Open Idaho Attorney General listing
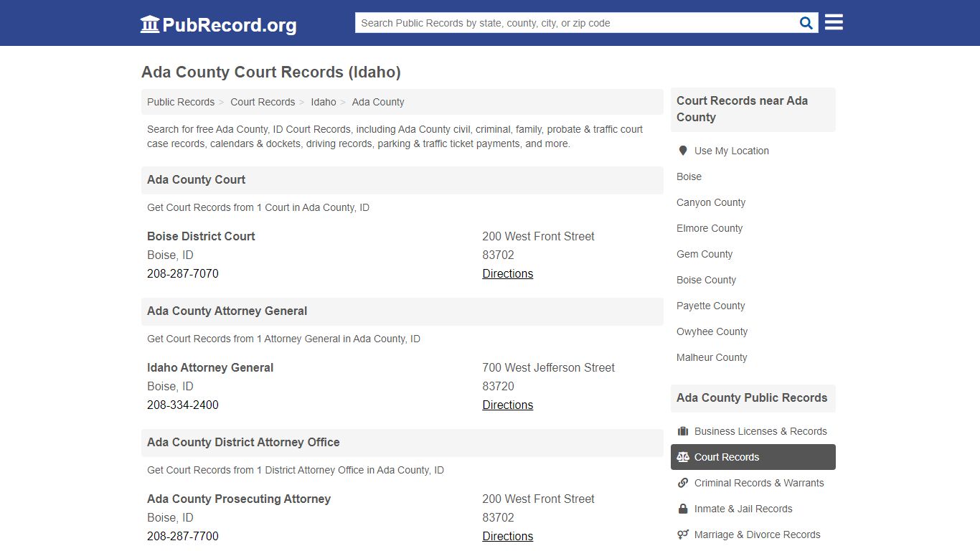980x551 pixels. (x=210, y=367)
